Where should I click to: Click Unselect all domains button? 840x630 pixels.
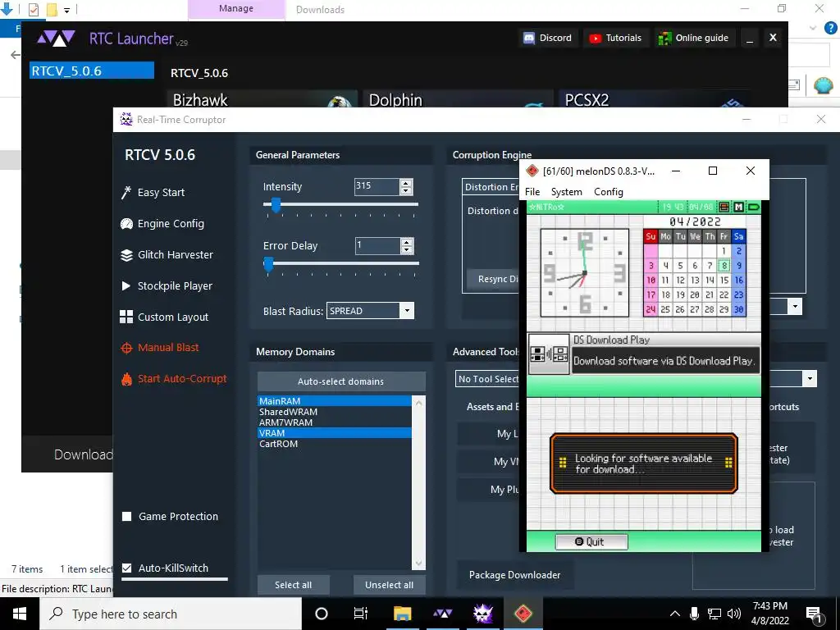390,585
